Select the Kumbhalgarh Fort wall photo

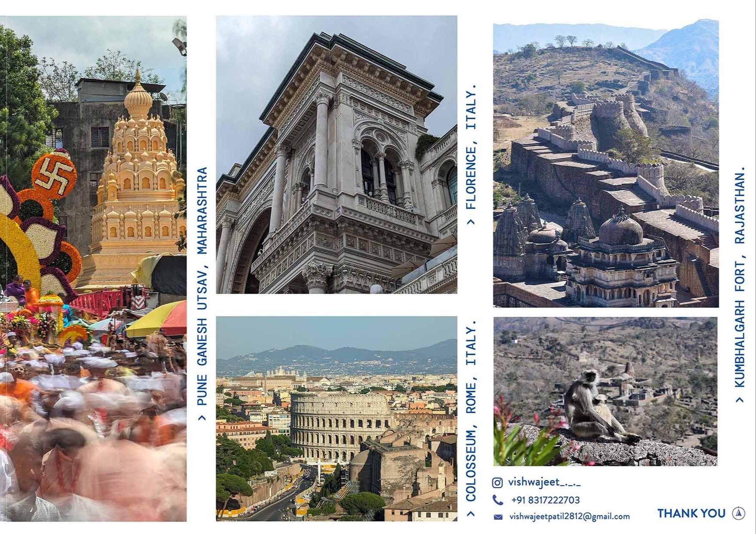point(606,163)
